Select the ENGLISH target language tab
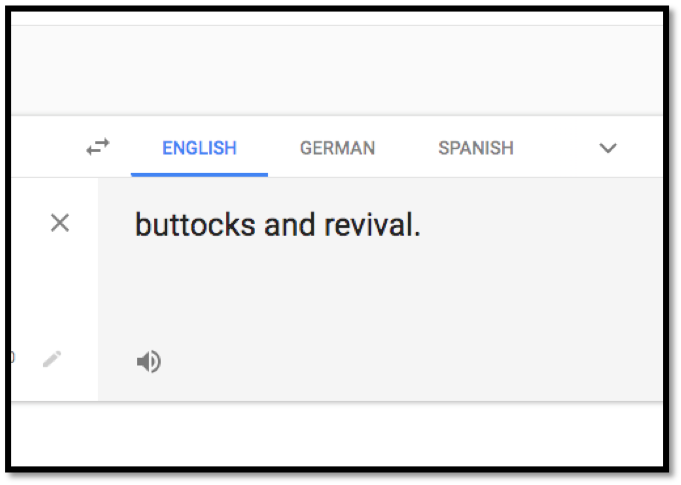The width and height of the screenshot is (681, 485). tap(199, 148)
